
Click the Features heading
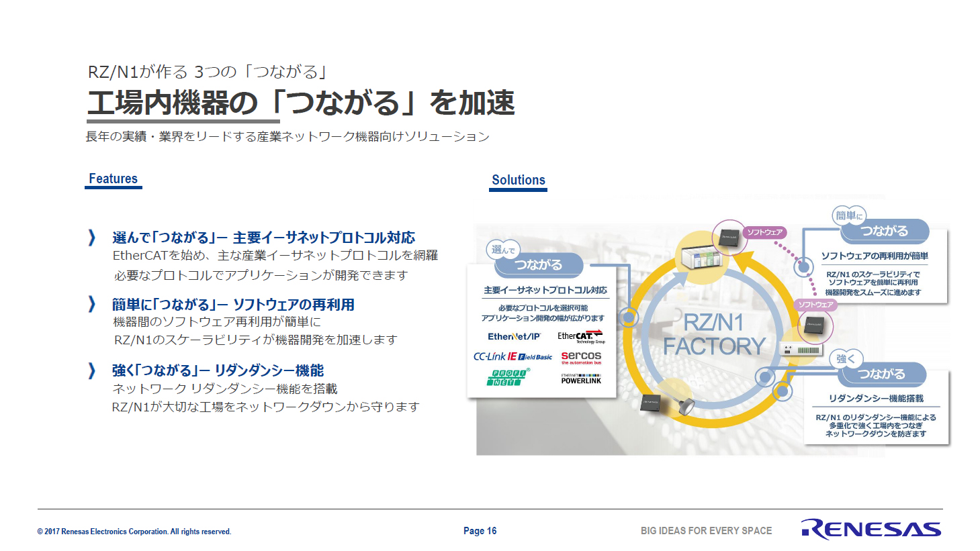(x=113, y=179)
